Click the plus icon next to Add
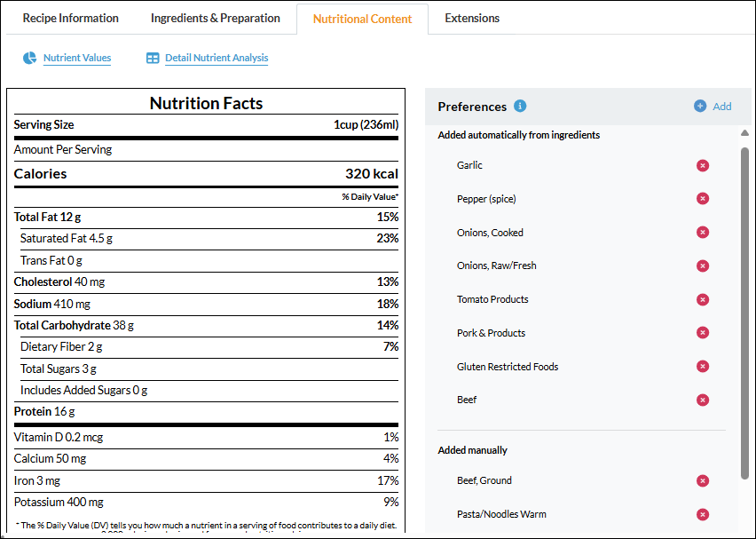Screen dimensions: 756x539 [x=700, y=107]
